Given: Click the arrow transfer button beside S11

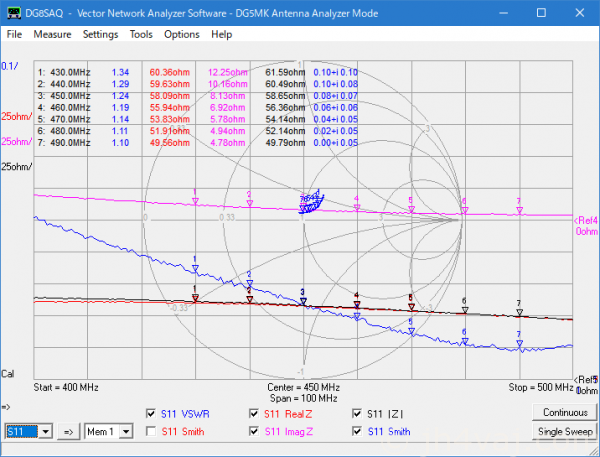Looking at the screenshot, I should click(70, 432).
